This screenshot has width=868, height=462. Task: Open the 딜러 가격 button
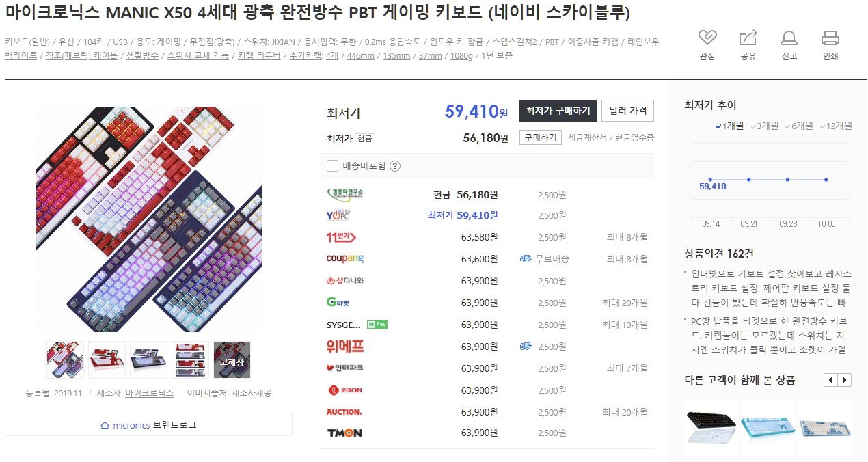coord(627,111)
